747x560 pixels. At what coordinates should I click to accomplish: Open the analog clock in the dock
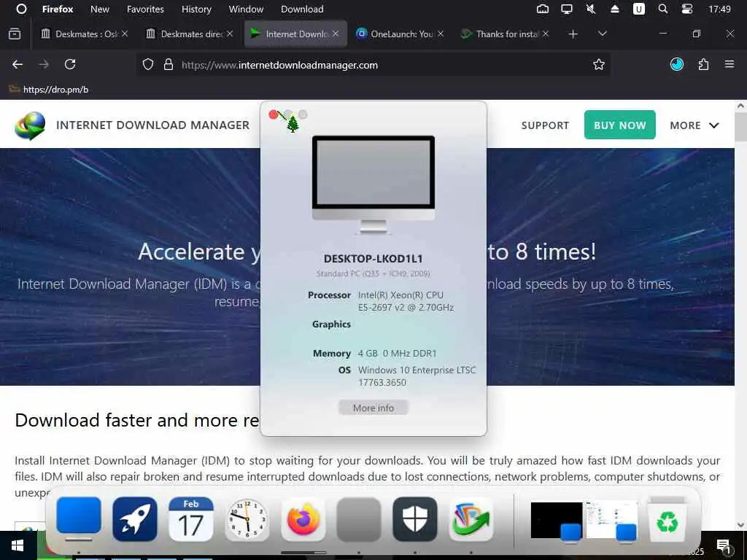click(247, 519)
